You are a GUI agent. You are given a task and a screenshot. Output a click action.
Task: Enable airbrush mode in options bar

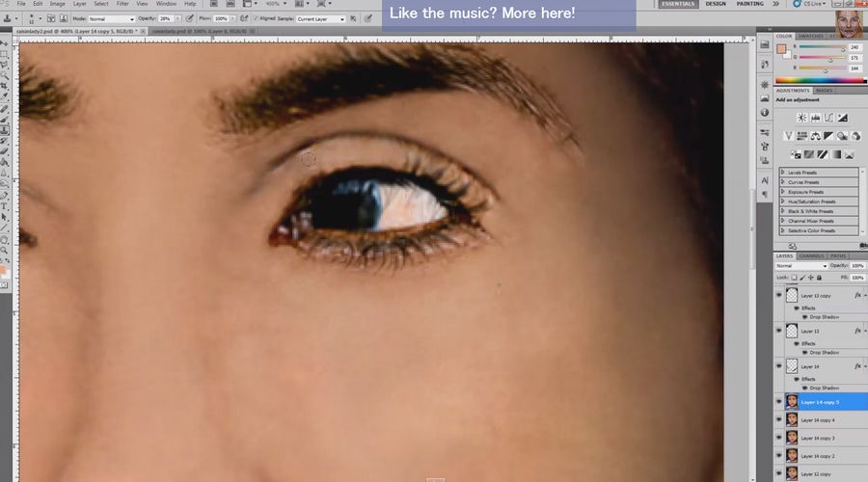244,19
